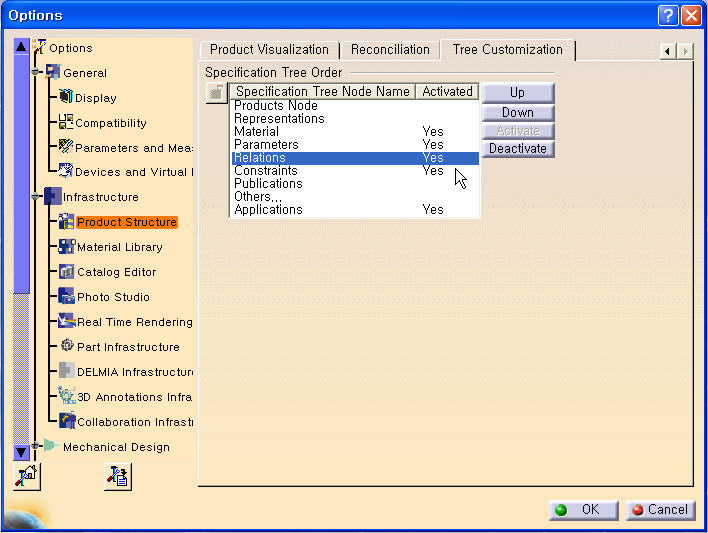Click the lock icon beside tree order list

point(215,93)
